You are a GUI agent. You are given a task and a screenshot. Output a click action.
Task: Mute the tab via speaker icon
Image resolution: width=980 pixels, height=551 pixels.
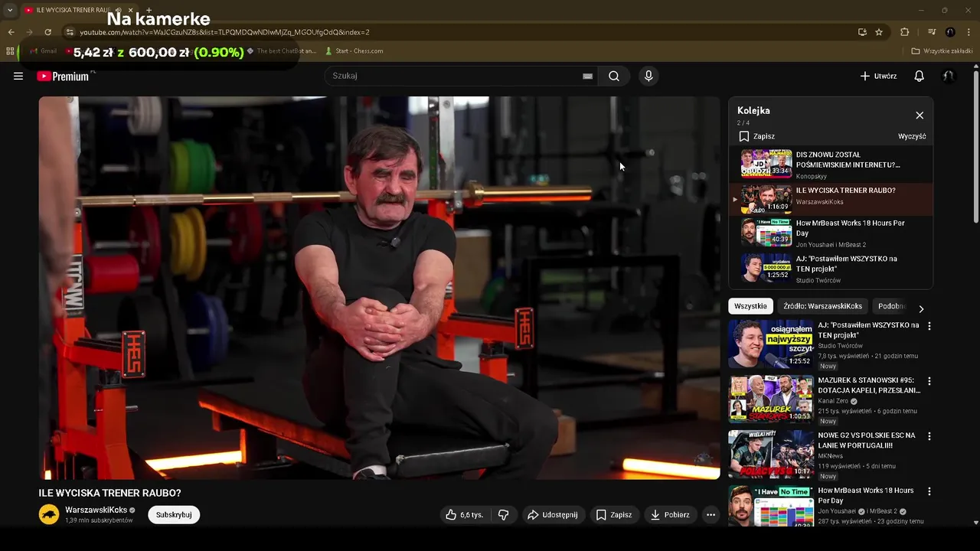[119, 10]
